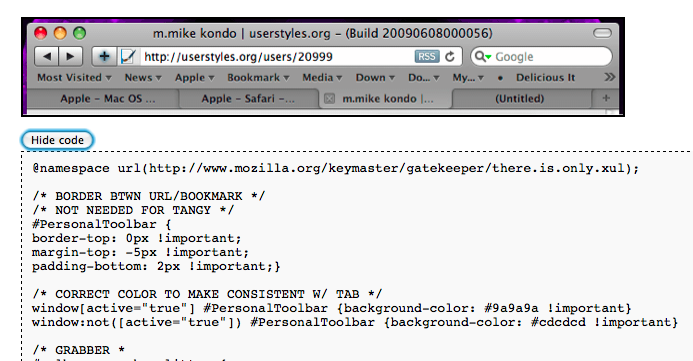
Task: Click the browser window title text
Action: [x=322, y=34]
